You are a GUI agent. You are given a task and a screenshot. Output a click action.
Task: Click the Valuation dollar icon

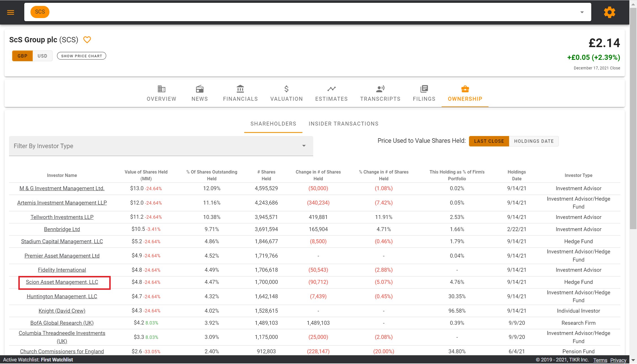286,89
